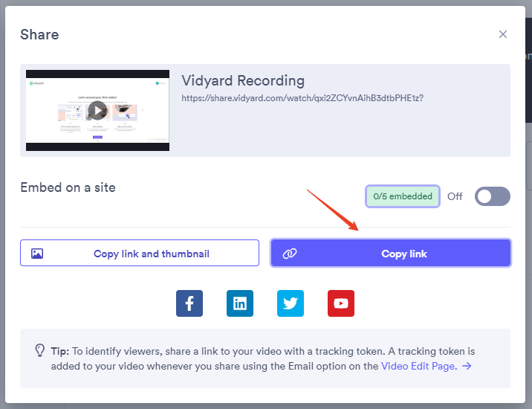
Task: Enable the Embed on a site toggle
Action: [493, 196]
